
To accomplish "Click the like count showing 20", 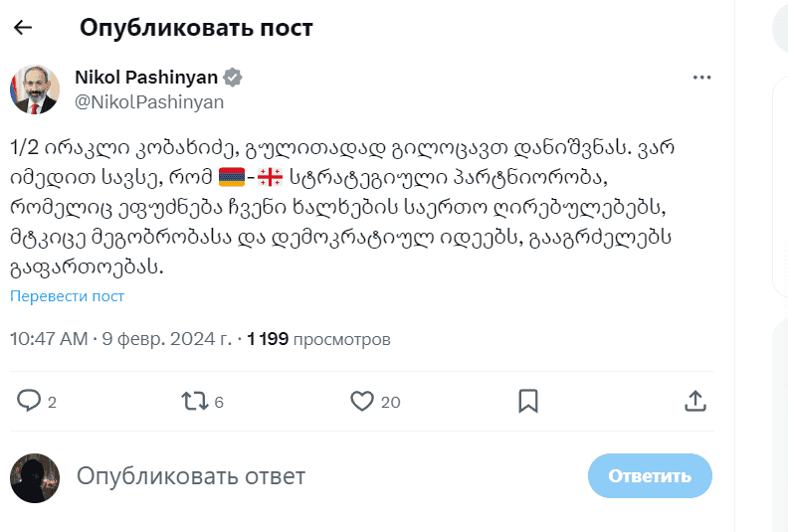I will (x=390, y=402).
